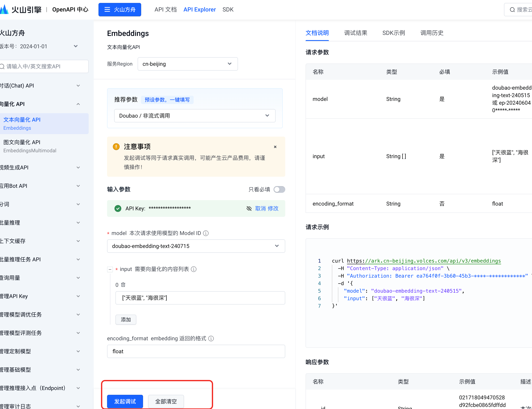Click the OpenAPI 中心 title
Image resolution: width=532 pixels, height=409 pixels.
pyautogui.click(x=70, y=9)
